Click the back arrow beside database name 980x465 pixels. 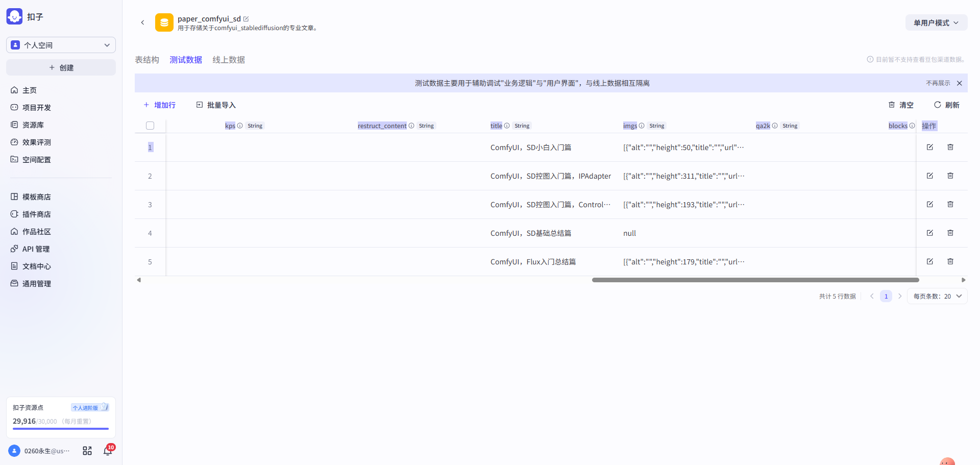(x=142, y=22)
